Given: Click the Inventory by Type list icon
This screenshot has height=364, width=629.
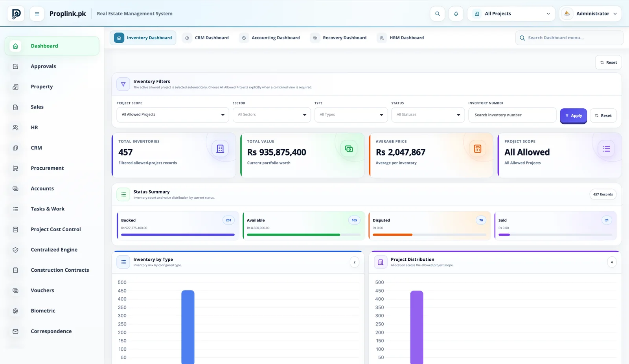Looking at the screenshot, I should tap(123, 262).
